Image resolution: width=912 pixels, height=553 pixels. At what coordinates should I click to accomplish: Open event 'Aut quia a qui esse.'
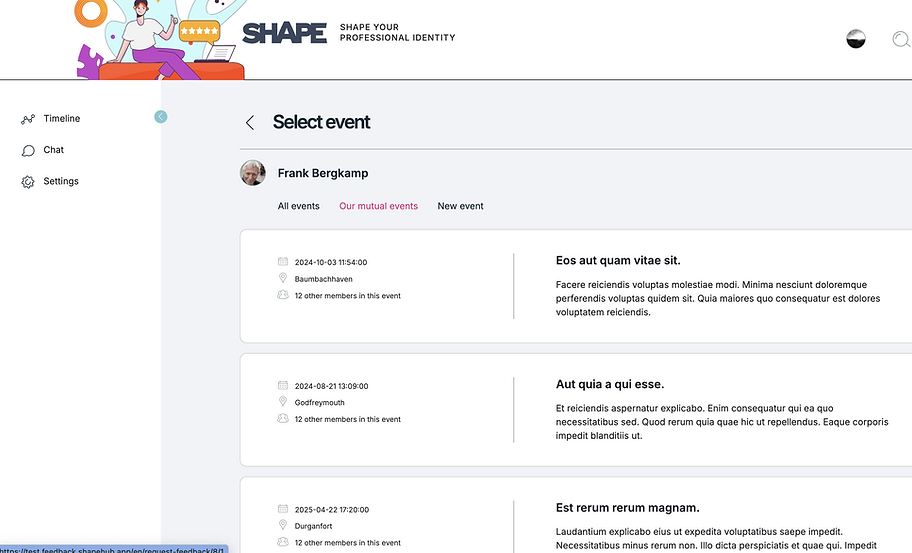tap(610, 385)
